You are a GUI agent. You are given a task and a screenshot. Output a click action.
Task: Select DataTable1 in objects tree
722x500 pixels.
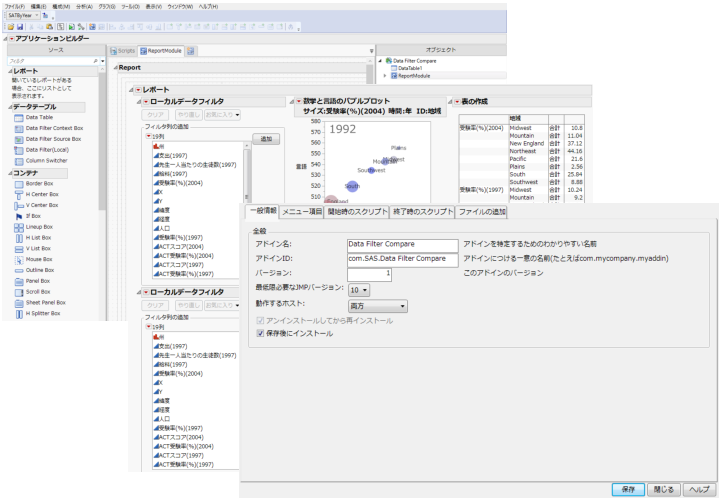point(407,68)
